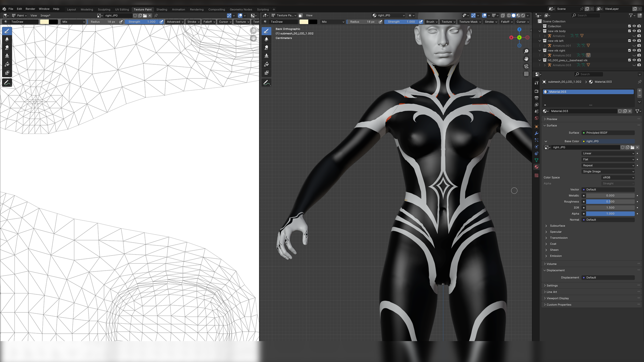Select the Mask tool in the 3D viewport

pos(266,73)
